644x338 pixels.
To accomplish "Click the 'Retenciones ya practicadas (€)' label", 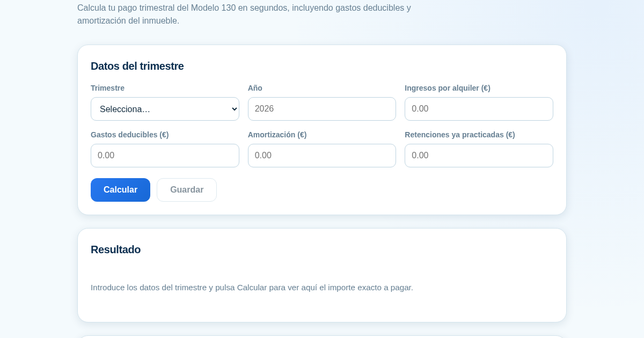I will coord(460,135).
